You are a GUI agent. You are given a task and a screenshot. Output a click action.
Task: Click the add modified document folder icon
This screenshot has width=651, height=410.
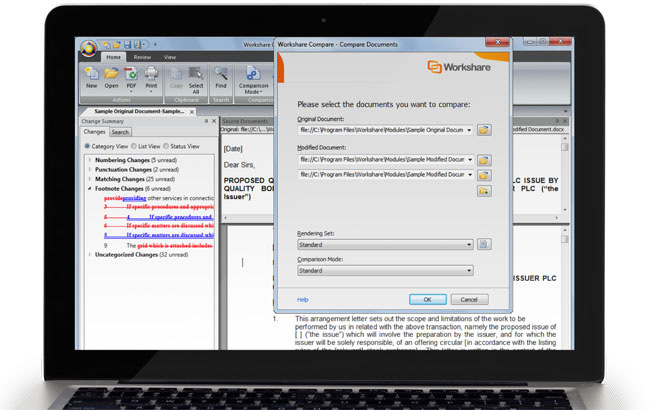pyautogui.click(x=484, y=191)
